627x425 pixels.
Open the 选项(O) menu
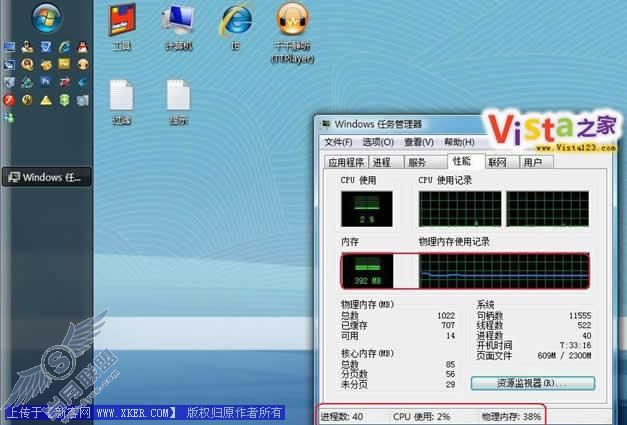pyautogui.click(x=378, y=142)
